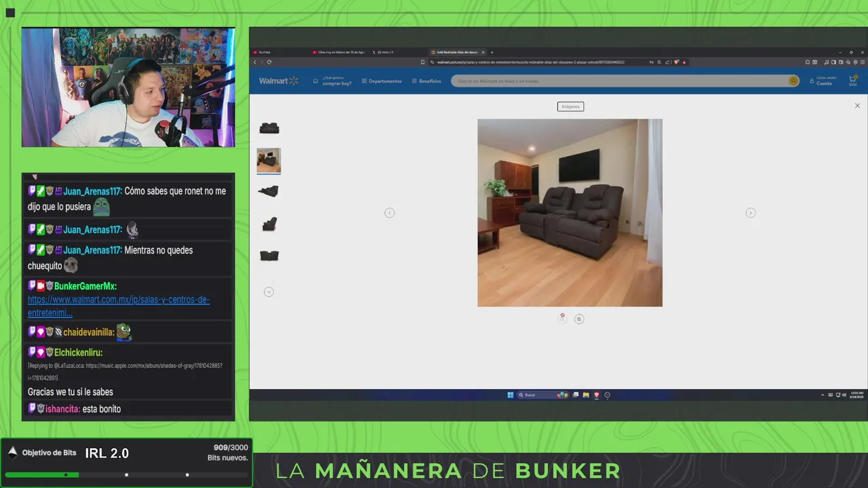
Task: Expand more thumbnails with down chevron
Action: (x=269, y=291)
